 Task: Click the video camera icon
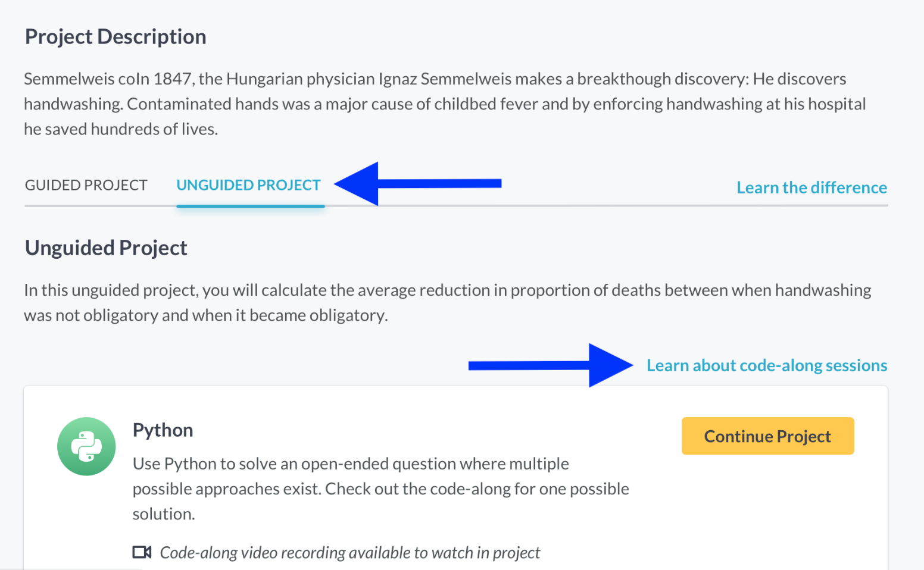pyautogui.click(x=142, y=552)
